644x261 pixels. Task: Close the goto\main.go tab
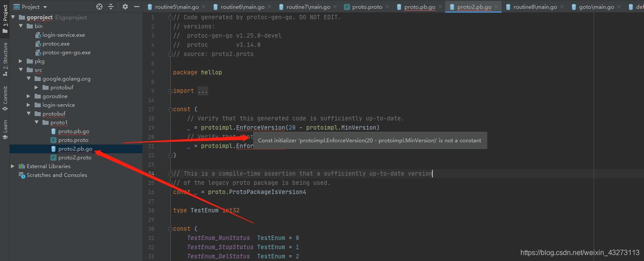[x=619, y=7]
